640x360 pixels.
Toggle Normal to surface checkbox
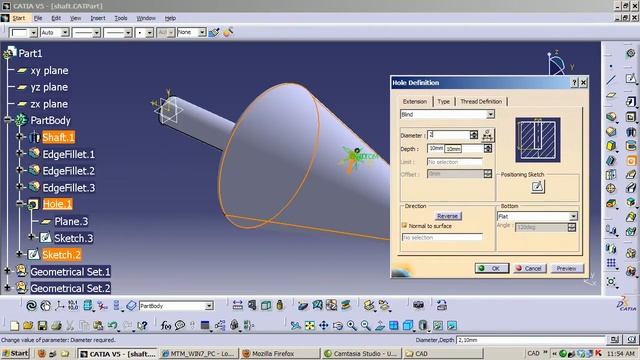pyautogui.click(x=404, y=225)
